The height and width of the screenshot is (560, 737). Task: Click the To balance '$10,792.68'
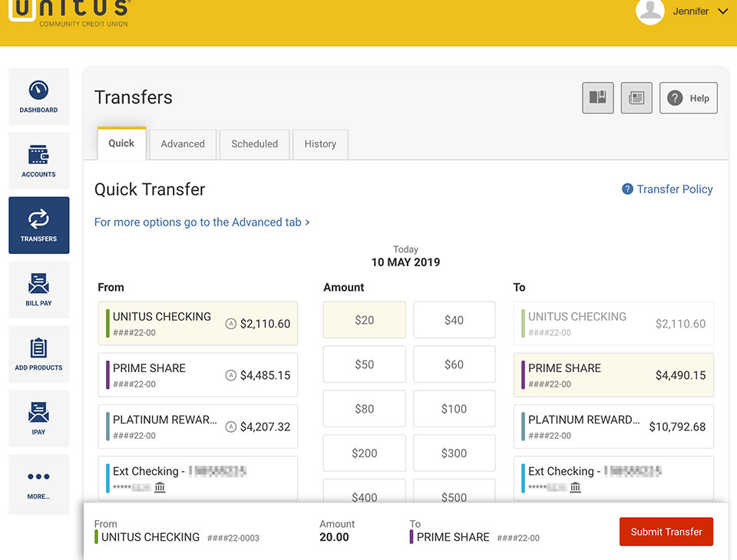677,427
